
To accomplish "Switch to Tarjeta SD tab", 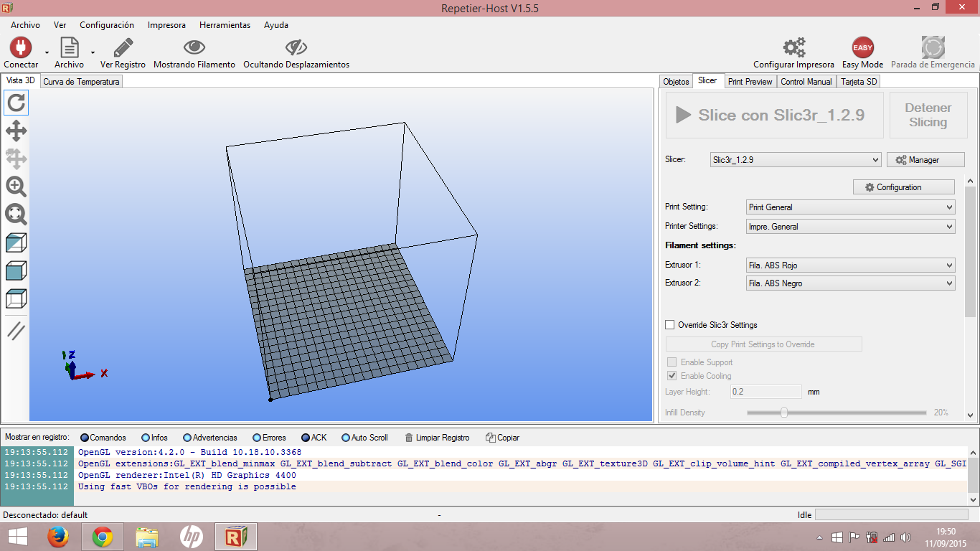I will click(859, 82).
